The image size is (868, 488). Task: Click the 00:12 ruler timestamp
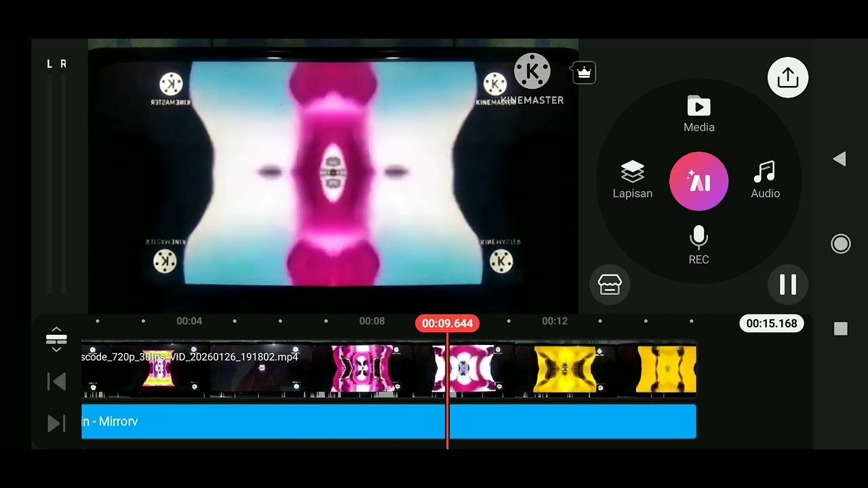click(x=555, y=321)
